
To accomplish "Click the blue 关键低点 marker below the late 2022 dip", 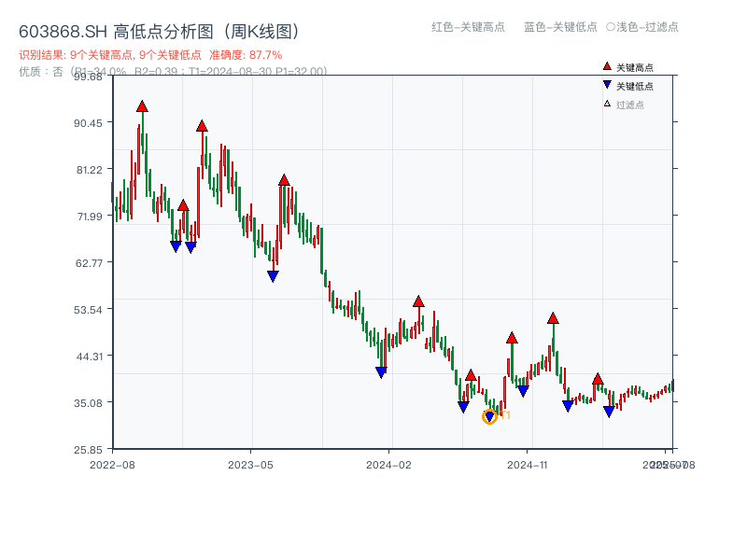I will click(175, 245).
